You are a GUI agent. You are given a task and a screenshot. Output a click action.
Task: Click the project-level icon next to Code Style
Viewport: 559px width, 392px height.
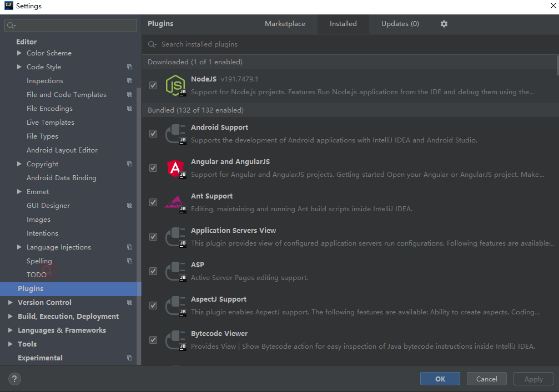point(130,67)
